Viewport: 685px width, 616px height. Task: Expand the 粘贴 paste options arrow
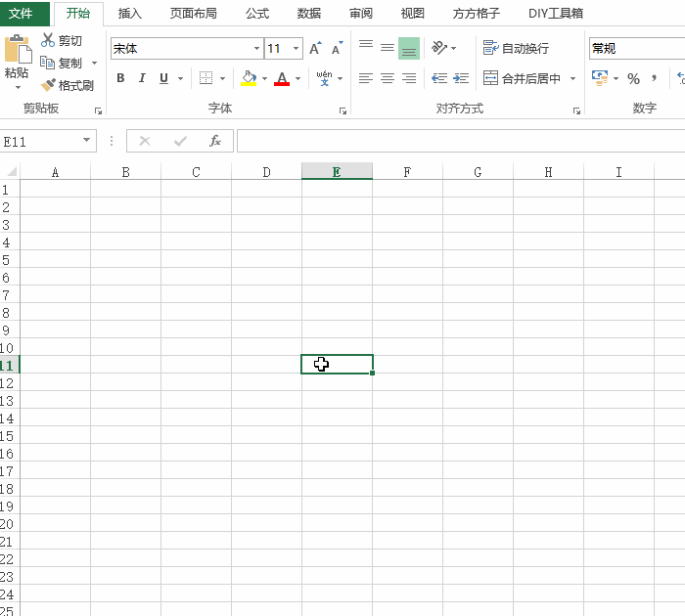tap(18, 87)
